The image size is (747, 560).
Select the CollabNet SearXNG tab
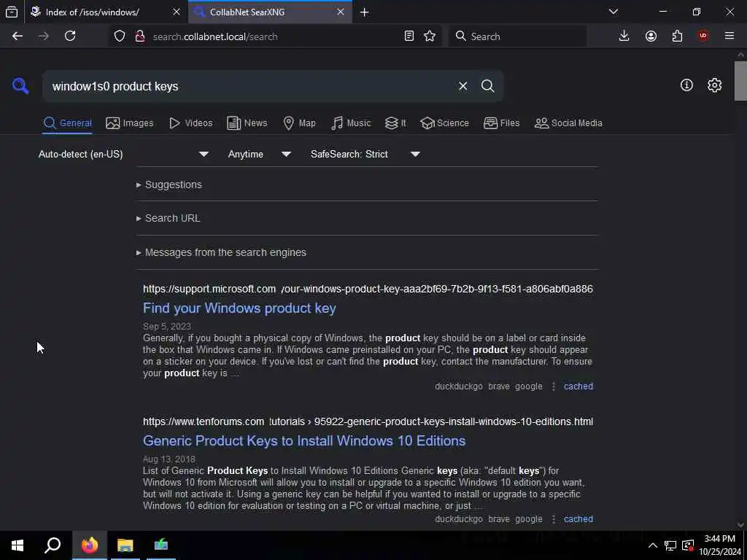point(270,12)
